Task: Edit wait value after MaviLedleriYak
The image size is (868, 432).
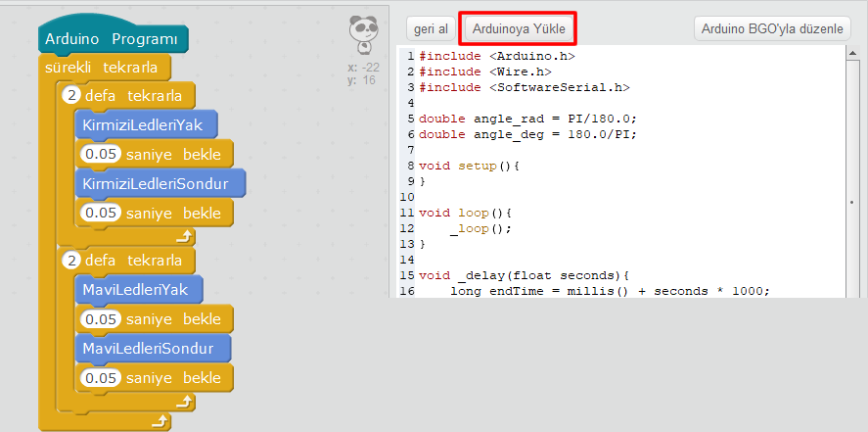Action: [101, 318]
